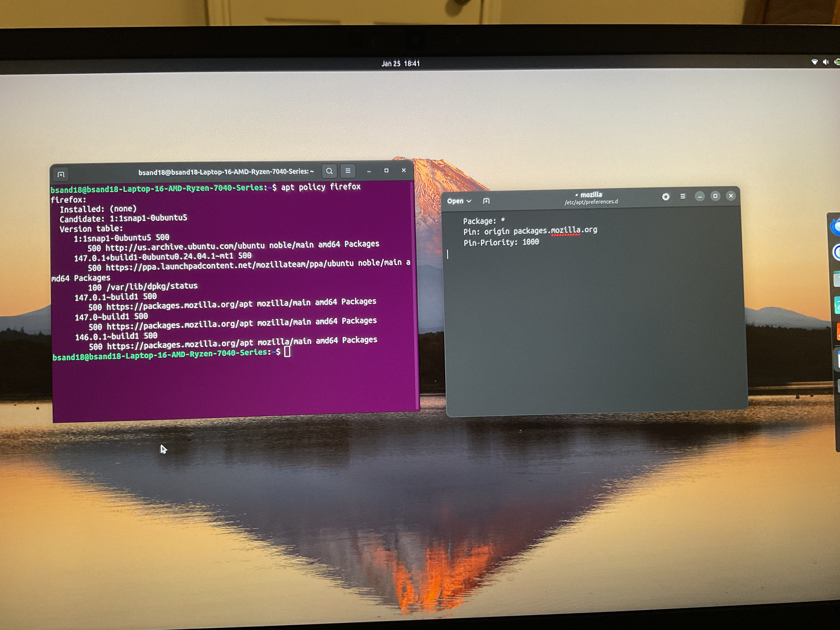Launch Thunderbird from the dock

[x=835, y=227]
